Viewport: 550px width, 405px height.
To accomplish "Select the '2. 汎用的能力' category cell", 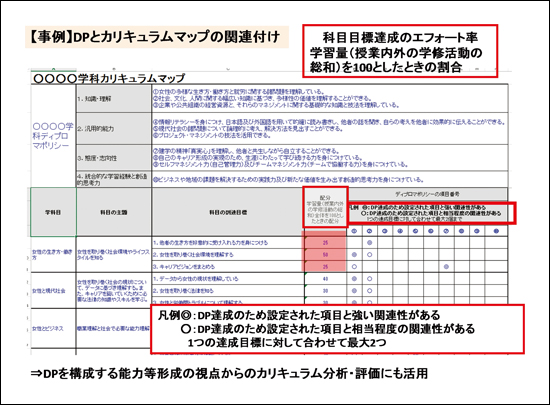I will click(x=114, y=129).
